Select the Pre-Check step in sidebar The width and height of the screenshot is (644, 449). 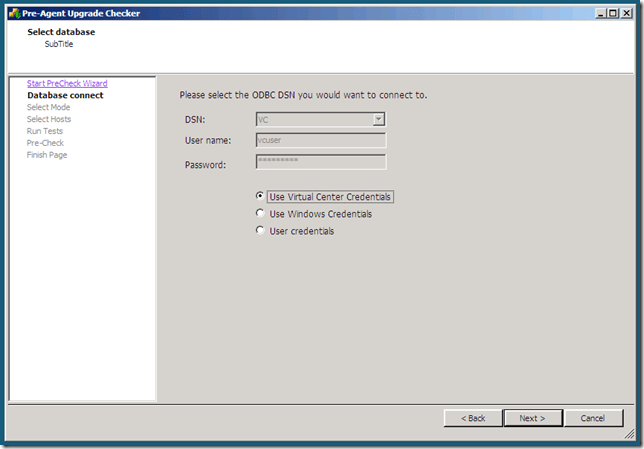[x=45, y=143]
